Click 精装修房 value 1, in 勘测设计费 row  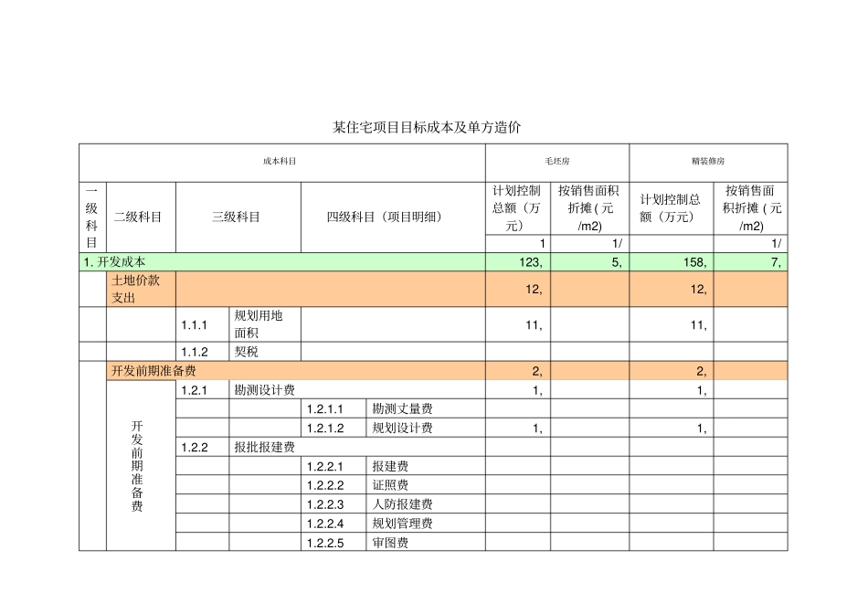(x=702, y=390)
